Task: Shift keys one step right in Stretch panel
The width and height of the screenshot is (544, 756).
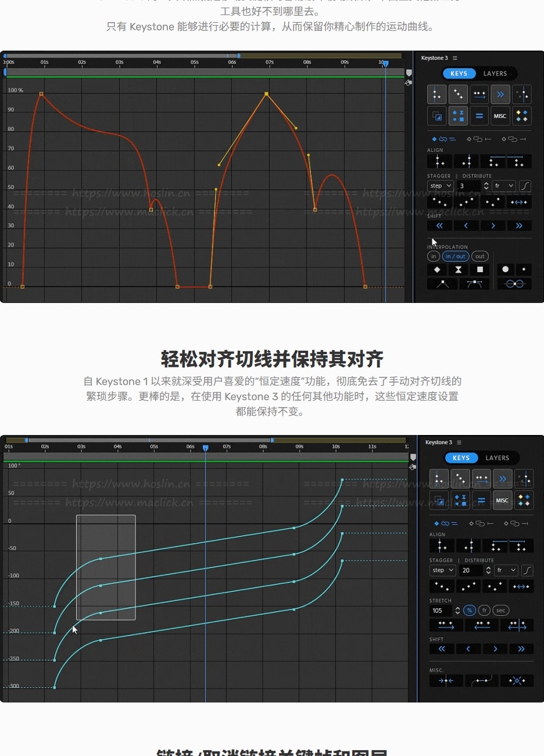Action: [495, 648]
